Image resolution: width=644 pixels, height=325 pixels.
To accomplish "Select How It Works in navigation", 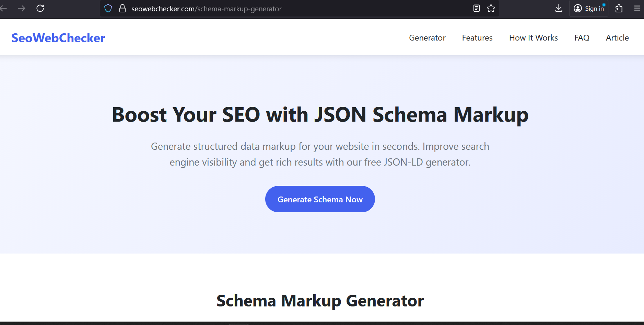I will 533,38.
